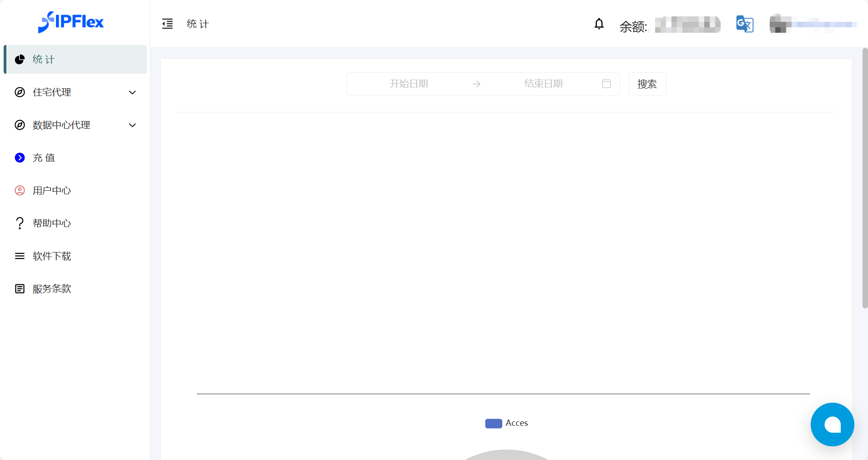
Task: Click the translate language icon
Action: click(x=744, y=24)
